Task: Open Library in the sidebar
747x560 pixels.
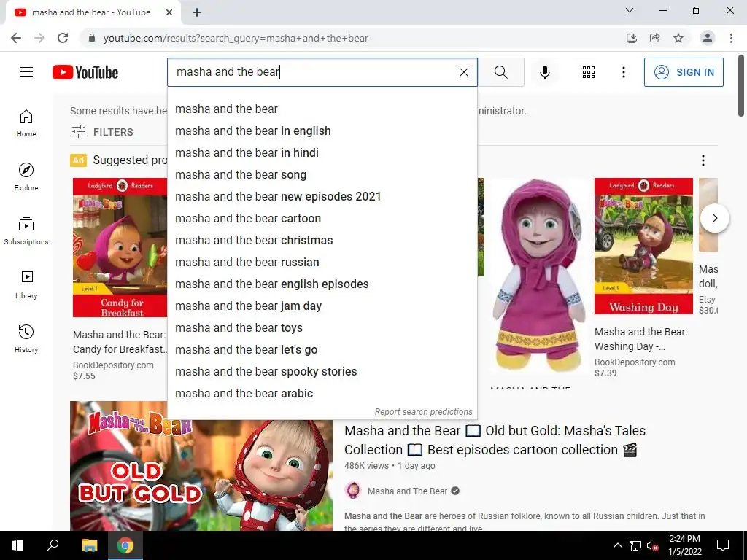Action: pyautogui.click(x=26, y=285)
